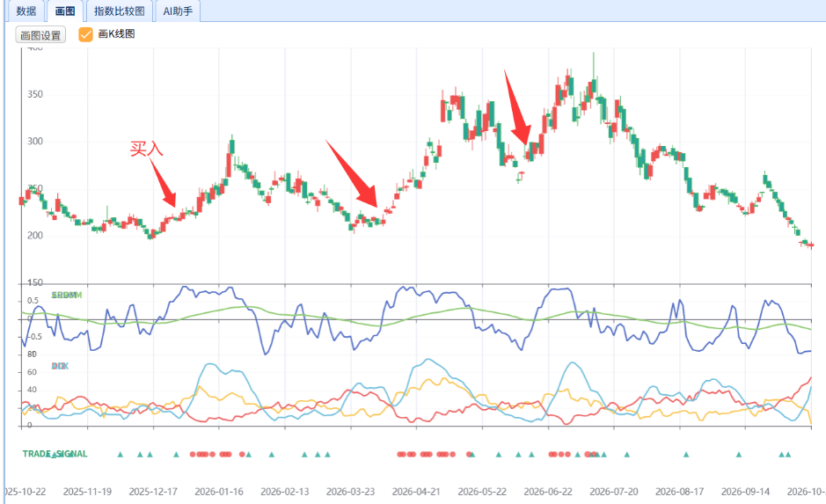Click the TRADE_SIGNAL series label
Viewport: 826px width, 504px height.
click(x=55, y=454)
